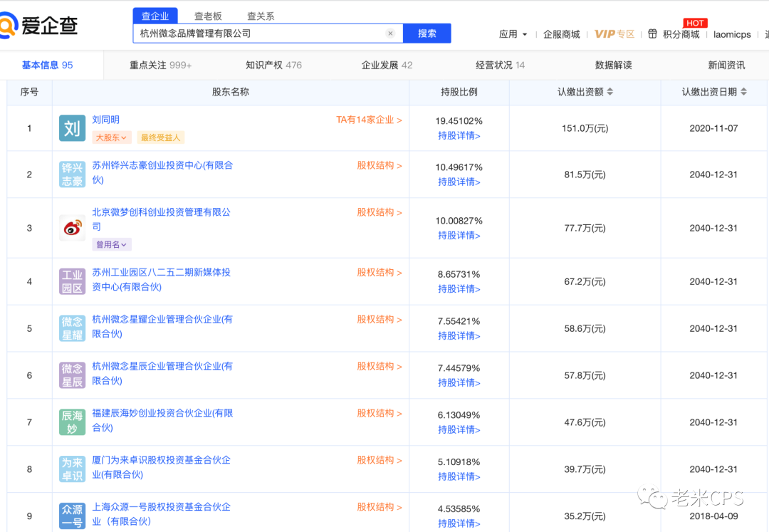Open 持股详情 under 6.13049%

point(459,430)
